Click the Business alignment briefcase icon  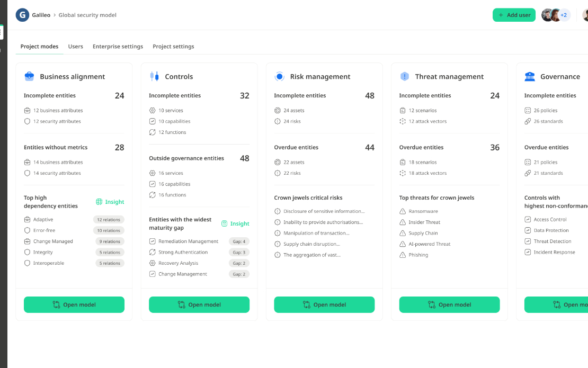click(x=29, y=76)
